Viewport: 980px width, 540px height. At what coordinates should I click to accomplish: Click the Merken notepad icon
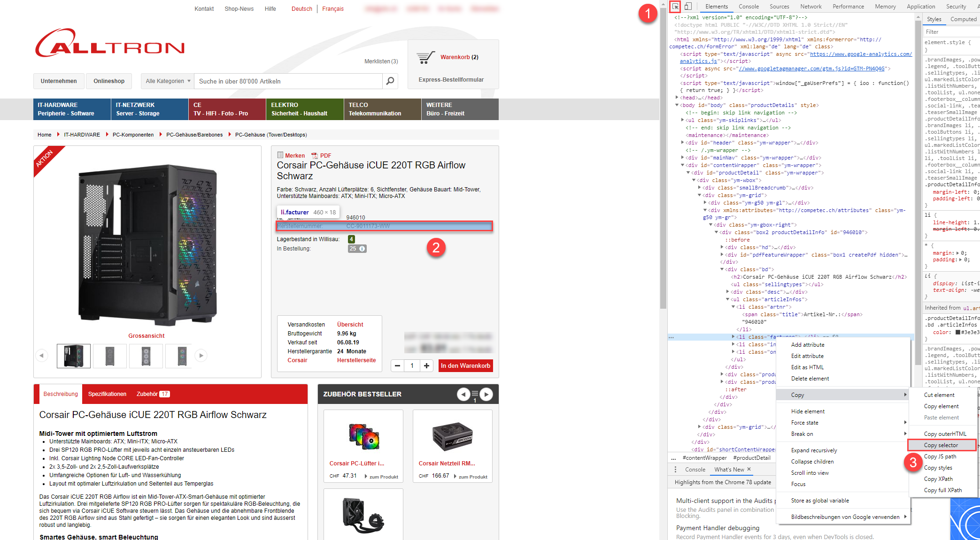pyautogui.click(x=280, y=155)
